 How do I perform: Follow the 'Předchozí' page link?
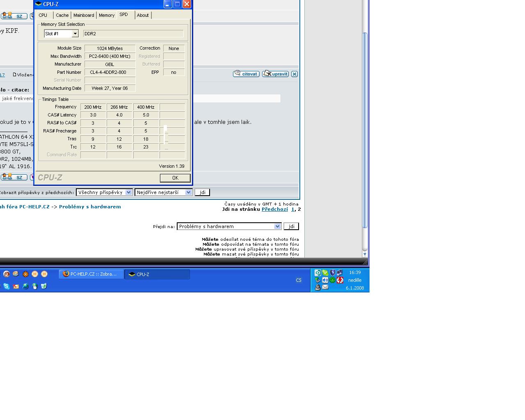pyautogui.click(x=275, y=209)
